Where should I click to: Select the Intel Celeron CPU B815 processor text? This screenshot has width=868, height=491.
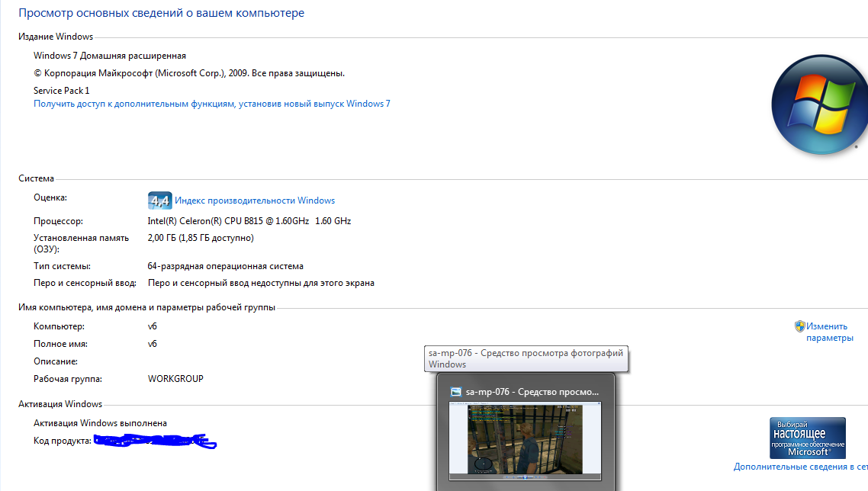pos(249,221)
